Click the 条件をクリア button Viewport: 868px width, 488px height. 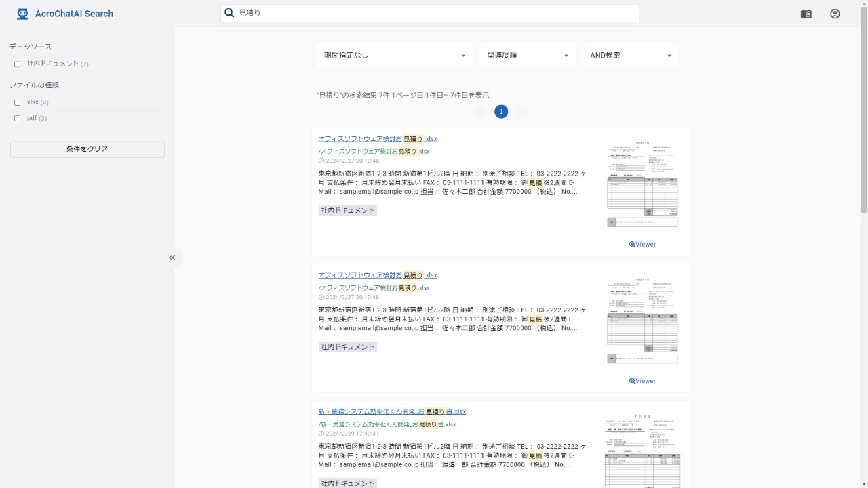click(x=87, y=149)
